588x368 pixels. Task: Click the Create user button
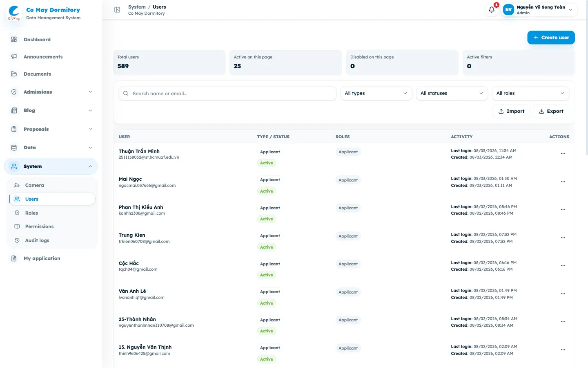551,38
